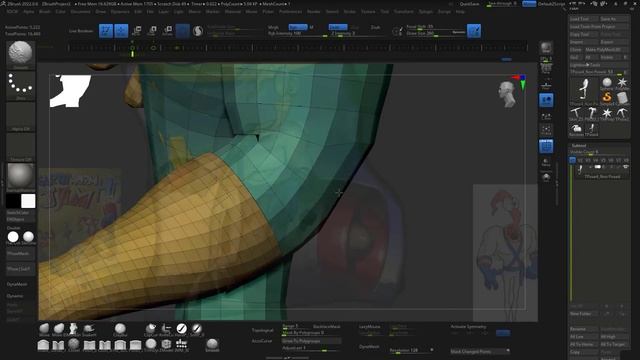Image resolution: width=640 pixels, height=360 pixels.
Task: Click the V4 subtool visibility set
Action: [x=595, y=160]
